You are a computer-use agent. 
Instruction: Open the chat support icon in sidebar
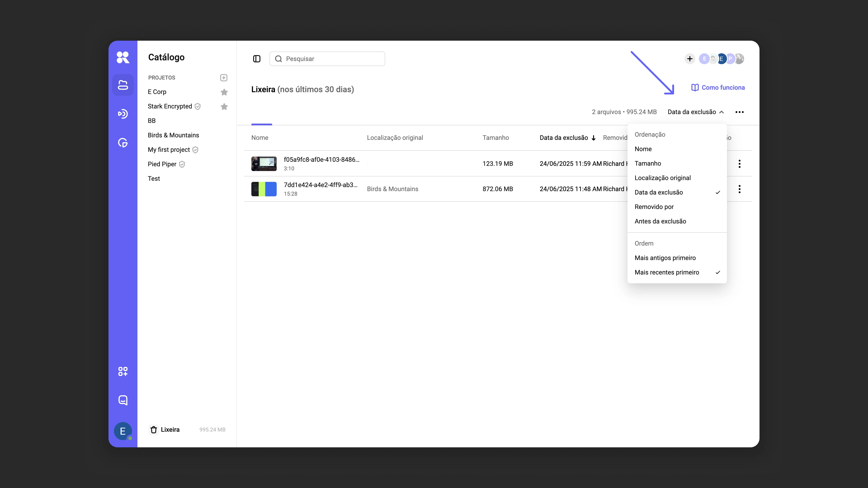[x=123, y=400]
